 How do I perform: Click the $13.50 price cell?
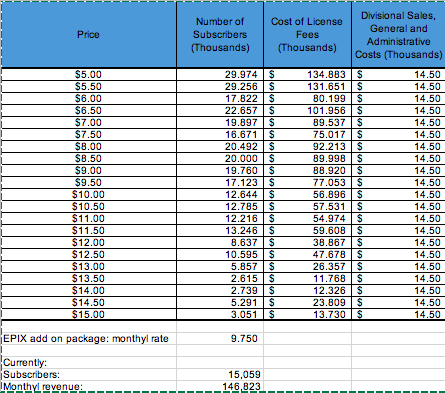tap(89, 279)
